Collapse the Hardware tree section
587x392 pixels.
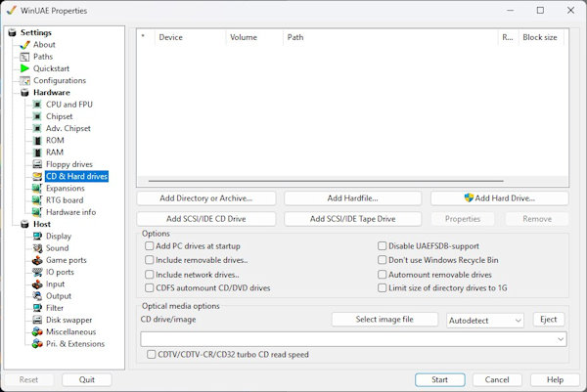tap(12, 93)
